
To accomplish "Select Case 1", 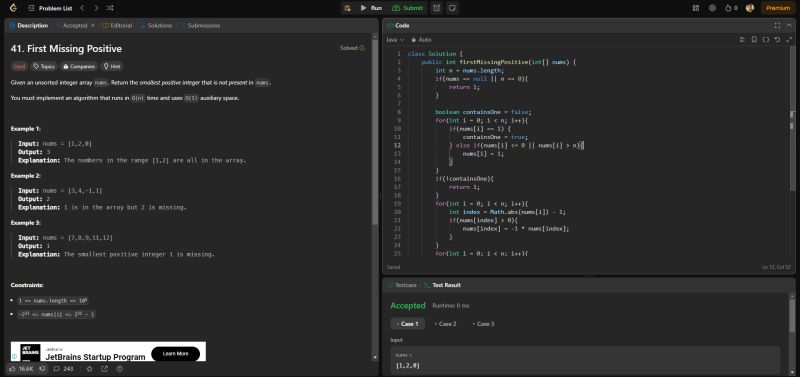I will click(x=408, y=324).
